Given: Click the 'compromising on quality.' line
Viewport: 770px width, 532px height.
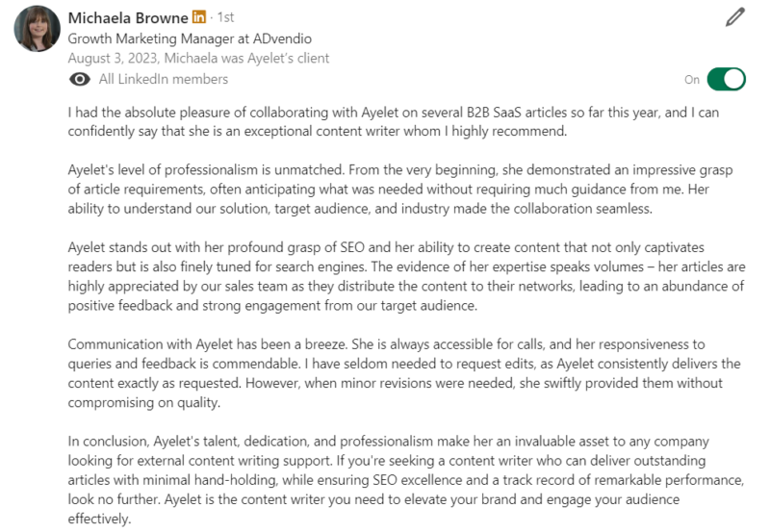Looking at the screenshot, I should tap(143, 402).
